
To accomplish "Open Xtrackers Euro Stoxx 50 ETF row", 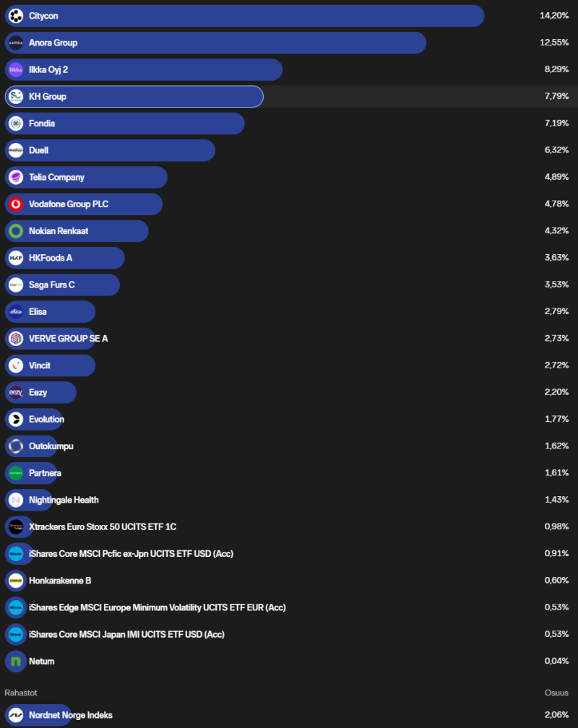I will (103, 527).
